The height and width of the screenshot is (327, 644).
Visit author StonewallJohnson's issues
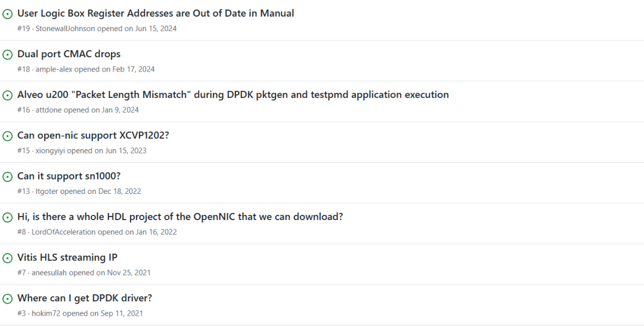click(x=66, y=29)
